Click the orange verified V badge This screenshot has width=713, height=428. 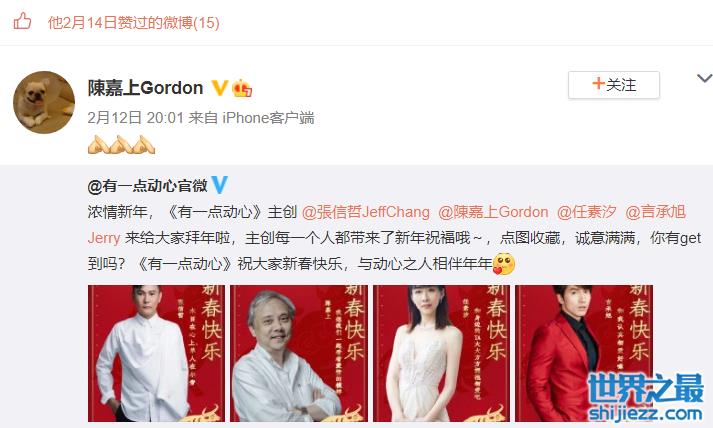tap(220, 88)
